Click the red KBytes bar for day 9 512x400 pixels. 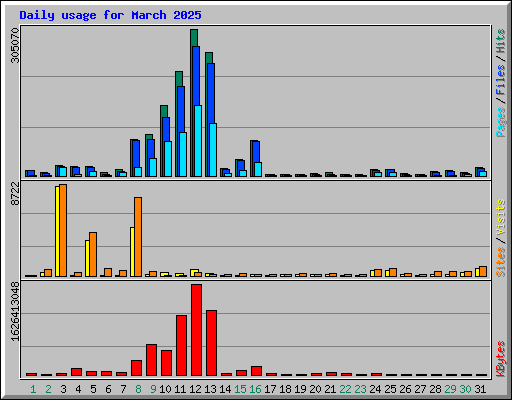[x=151, y=360]
